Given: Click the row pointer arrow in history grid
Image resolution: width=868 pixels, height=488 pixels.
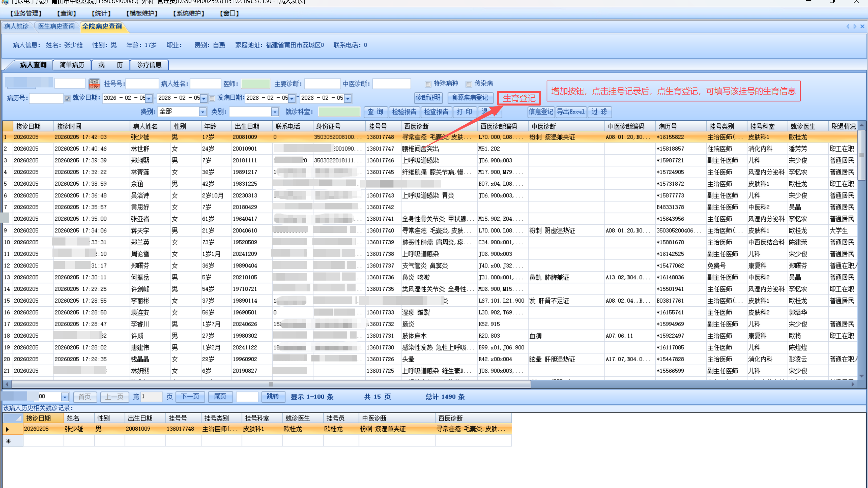Looking at the screenshot, I should [7, 429].
